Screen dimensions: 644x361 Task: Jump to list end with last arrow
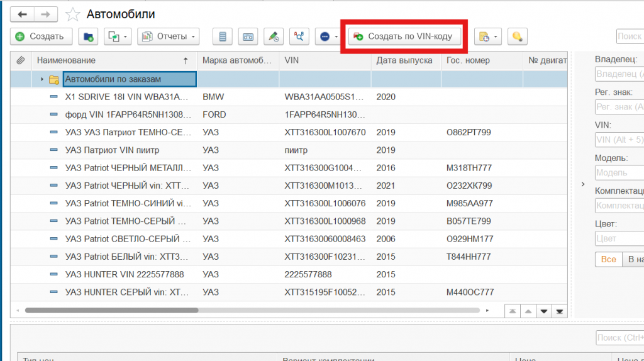(x=558, y=311)
